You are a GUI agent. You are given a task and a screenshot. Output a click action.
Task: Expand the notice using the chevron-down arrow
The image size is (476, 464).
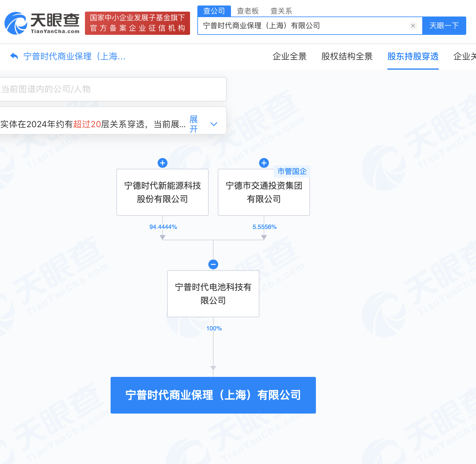(x=214, y=124)
